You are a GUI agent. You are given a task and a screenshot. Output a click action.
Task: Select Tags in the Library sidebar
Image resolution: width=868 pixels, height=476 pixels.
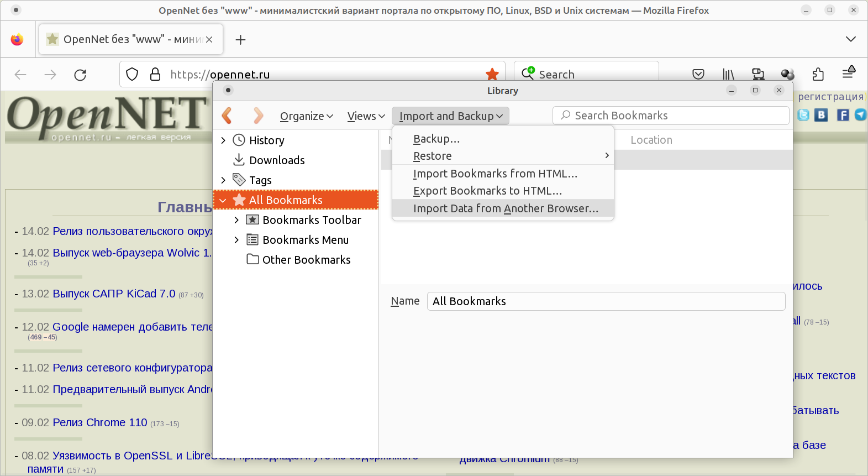[x=260, y=180]
